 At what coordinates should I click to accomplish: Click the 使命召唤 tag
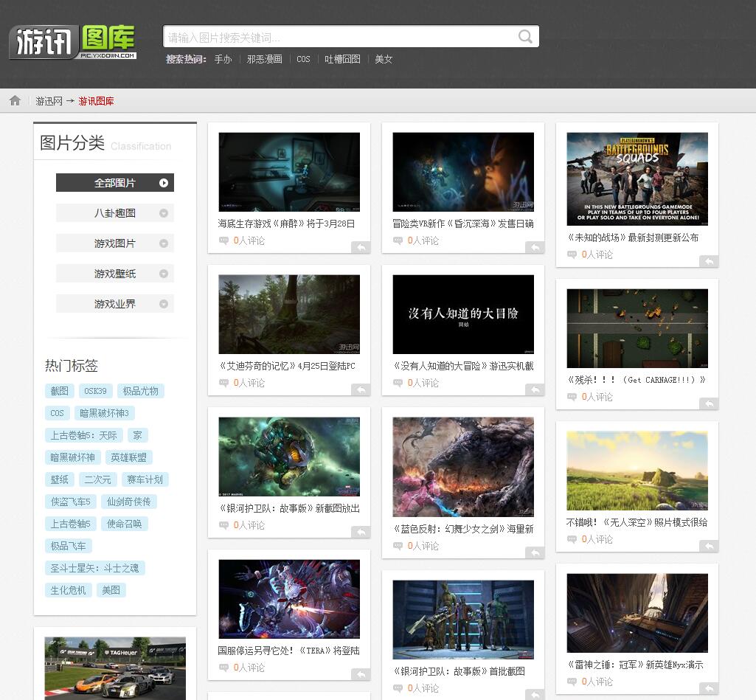tap(125, 524)
